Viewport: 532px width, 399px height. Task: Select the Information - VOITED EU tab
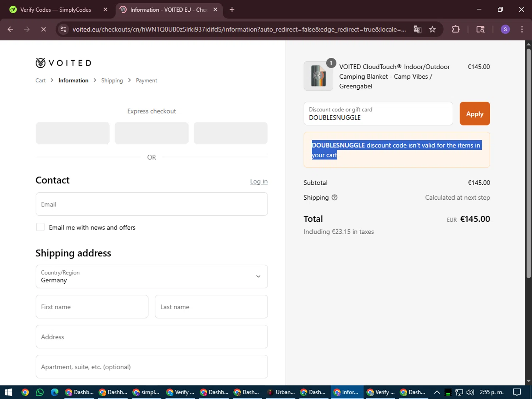click(169, 10)
